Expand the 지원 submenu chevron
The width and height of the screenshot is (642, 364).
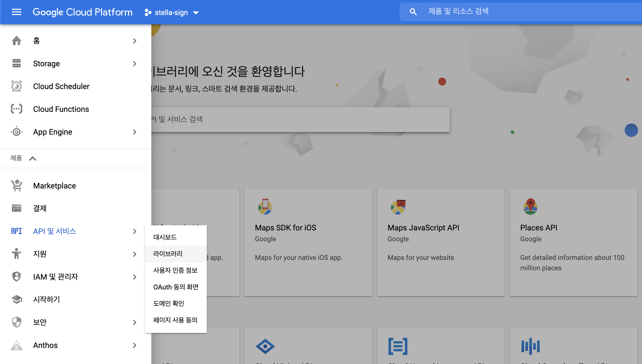click(x=134, y=254)
